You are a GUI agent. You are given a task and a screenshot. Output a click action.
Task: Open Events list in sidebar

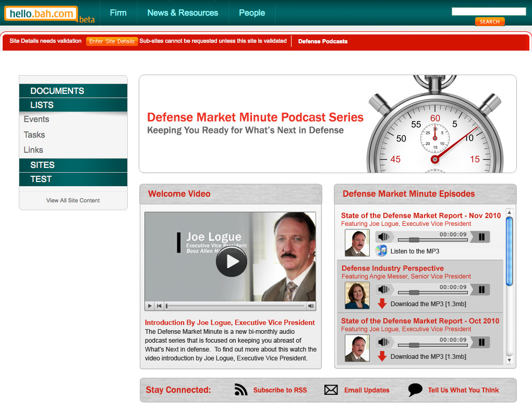click(x=37, y=119)
